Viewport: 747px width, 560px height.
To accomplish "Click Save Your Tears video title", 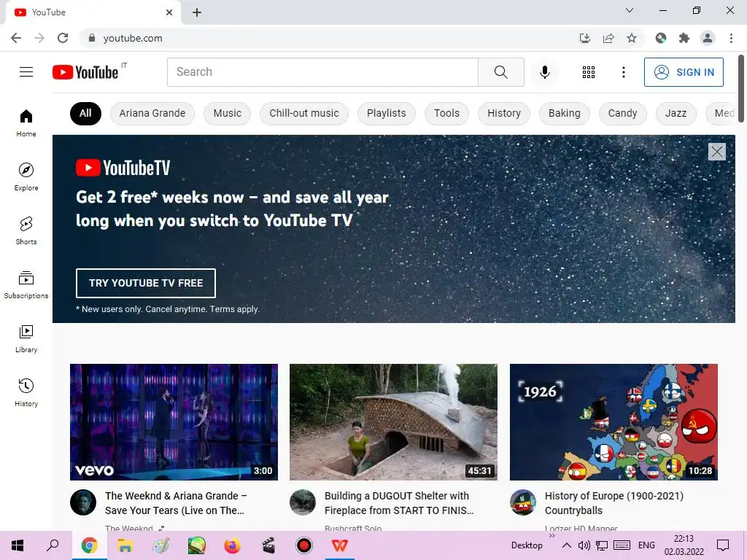I will point(176,503).
